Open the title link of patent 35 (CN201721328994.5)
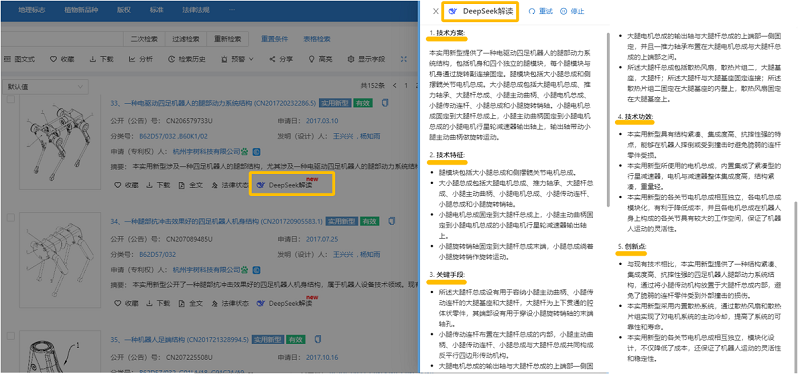Image resolution: width=800 pixels, height=374 pixels. [x=180, y=339]
